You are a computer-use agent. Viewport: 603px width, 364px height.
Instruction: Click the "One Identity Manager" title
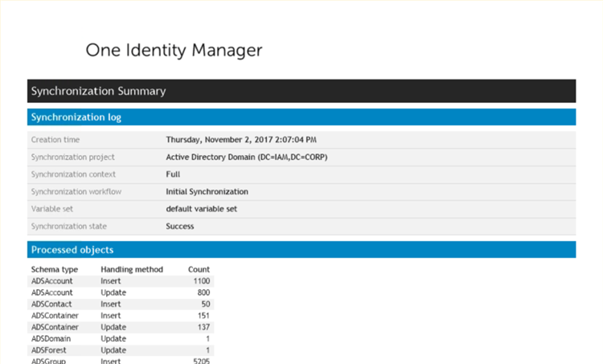coord(174,51)
